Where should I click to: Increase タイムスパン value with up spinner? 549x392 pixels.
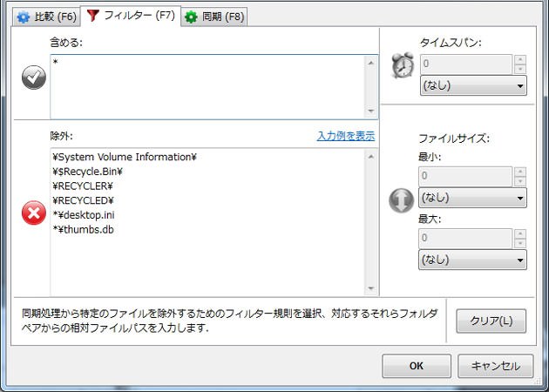(520, 59)
